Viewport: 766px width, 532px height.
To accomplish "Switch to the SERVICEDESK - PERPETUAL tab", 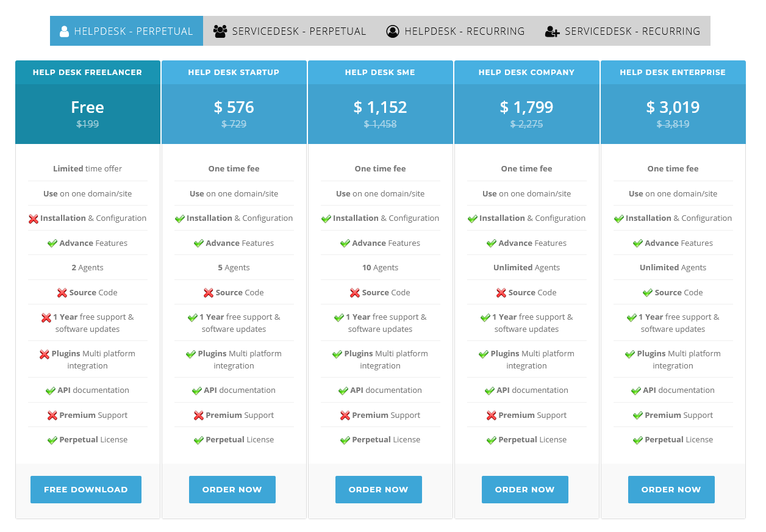I will [x=288, y=31].
